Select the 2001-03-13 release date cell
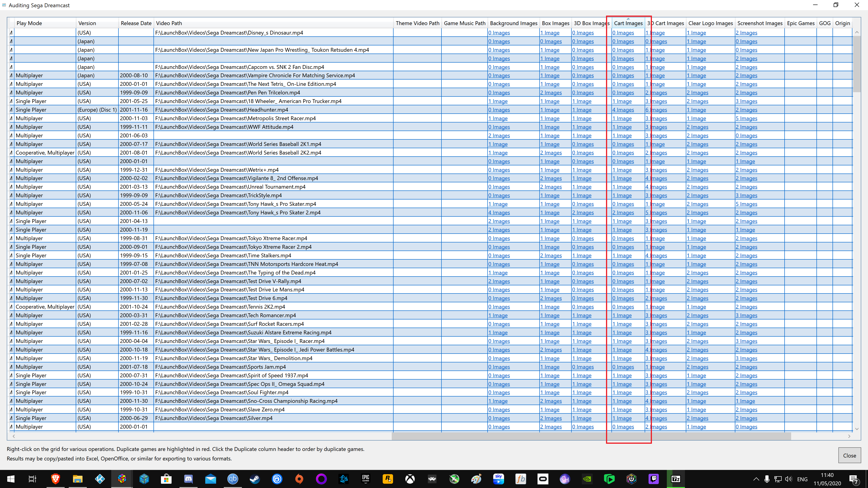Image resolution: width=868 pixels, height=488 pixels. (x=136, y=187)
